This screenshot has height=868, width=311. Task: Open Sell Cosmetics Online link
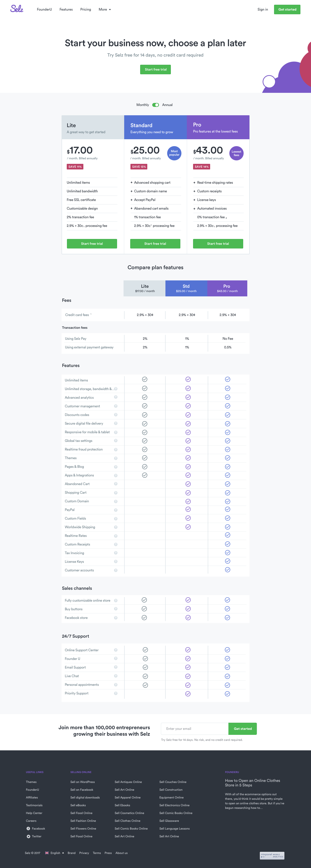(x=129, y=813)
